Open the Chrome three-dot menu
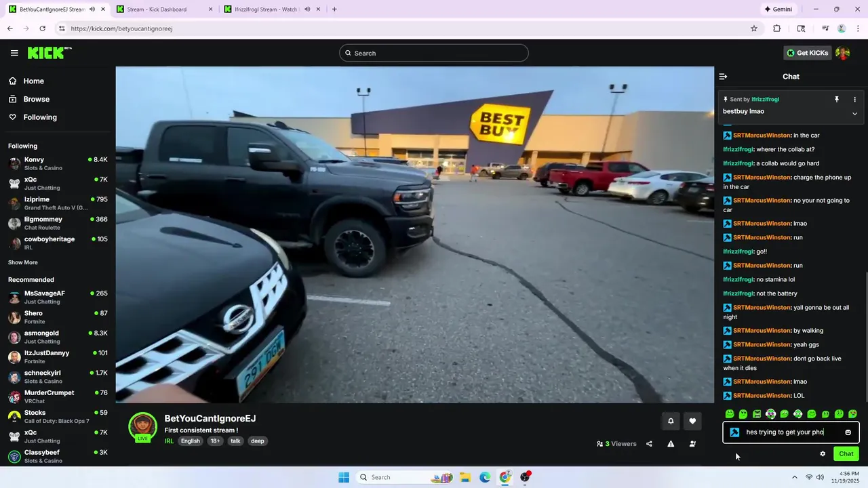The height and width of the screenshot is (488, 868). pyautogui.click(x=857, y=28)
